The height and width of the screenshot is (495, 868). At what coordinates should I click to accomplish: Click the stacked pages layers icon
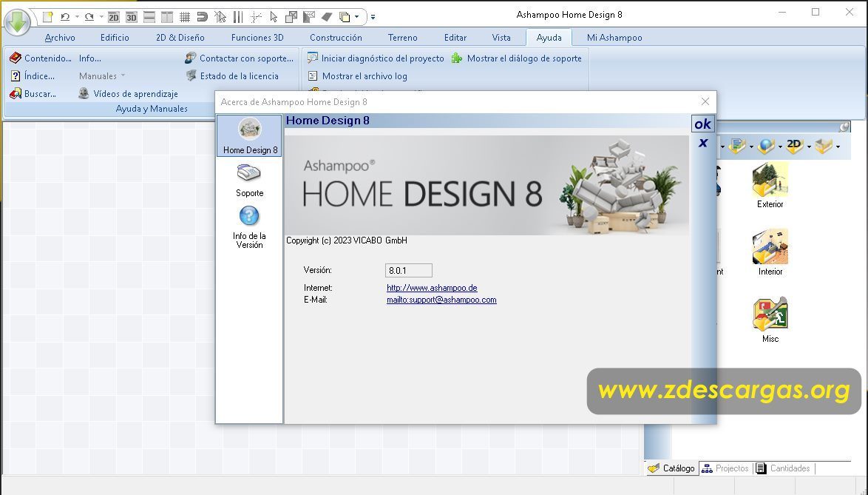point(345,17)
